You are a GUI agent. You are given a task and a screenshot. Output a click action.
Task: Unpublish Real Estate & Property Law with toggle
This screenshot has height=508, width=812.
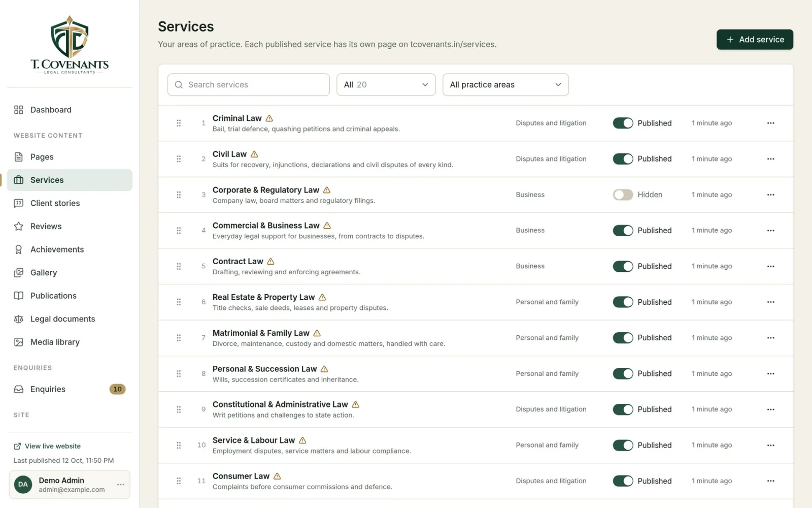point(623,302)
